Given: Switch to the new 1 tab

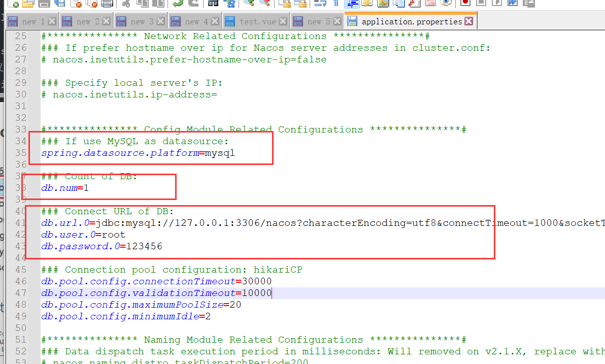Looking at the screenshot, I should (32, 22).
